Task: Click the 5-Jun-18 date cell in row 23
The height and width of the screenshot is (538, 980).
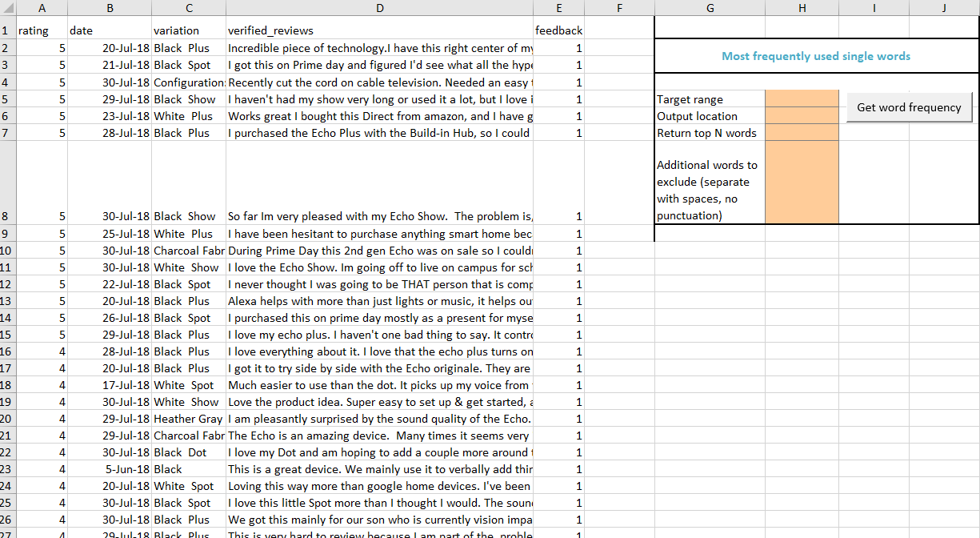Action: click(x=110, y=468)
